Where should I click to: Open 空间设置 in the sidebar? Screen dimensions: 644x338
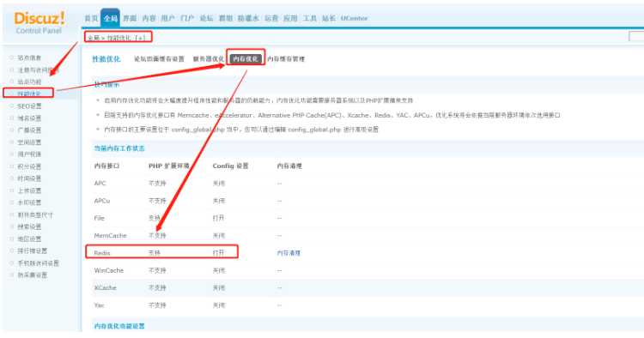tap(29, 142)
